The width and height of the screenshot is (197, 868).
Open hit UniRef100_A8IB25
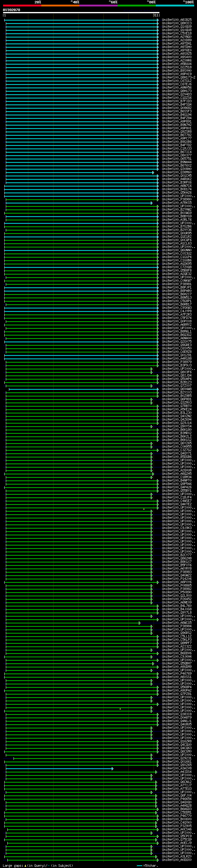177,20
